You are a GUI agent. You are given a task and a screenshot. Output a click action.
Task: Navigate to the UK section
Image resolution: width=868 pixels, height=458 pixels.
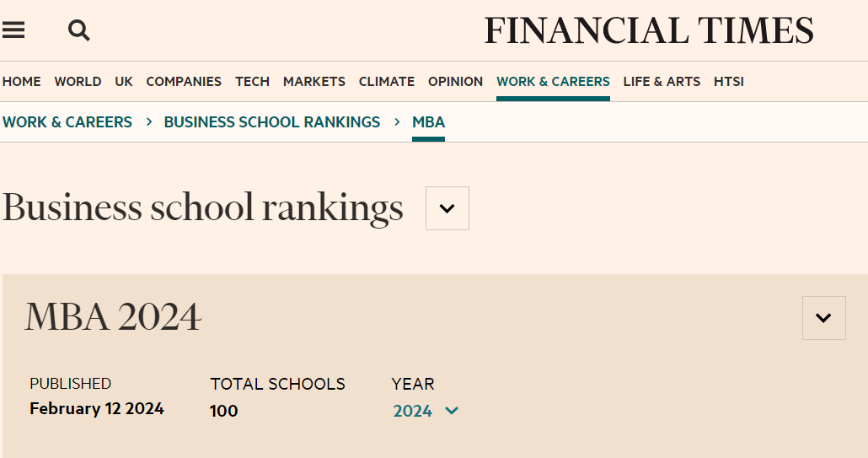coord(124,82)
